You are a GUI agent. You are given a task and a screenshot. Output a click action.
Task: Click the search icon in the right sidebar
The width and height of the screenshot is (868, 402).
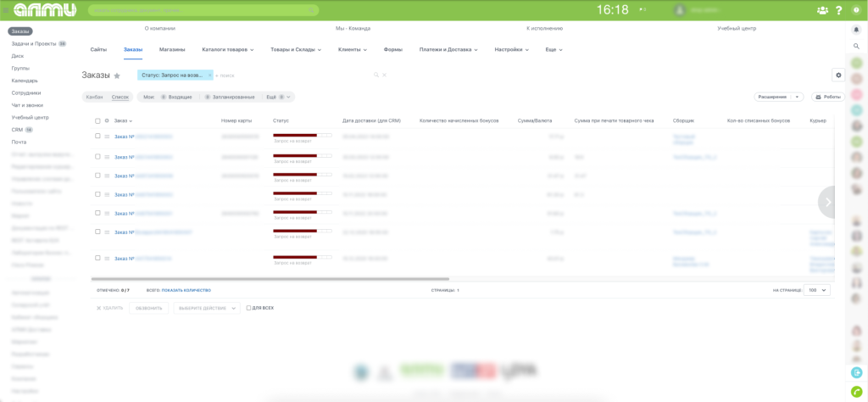856,46
